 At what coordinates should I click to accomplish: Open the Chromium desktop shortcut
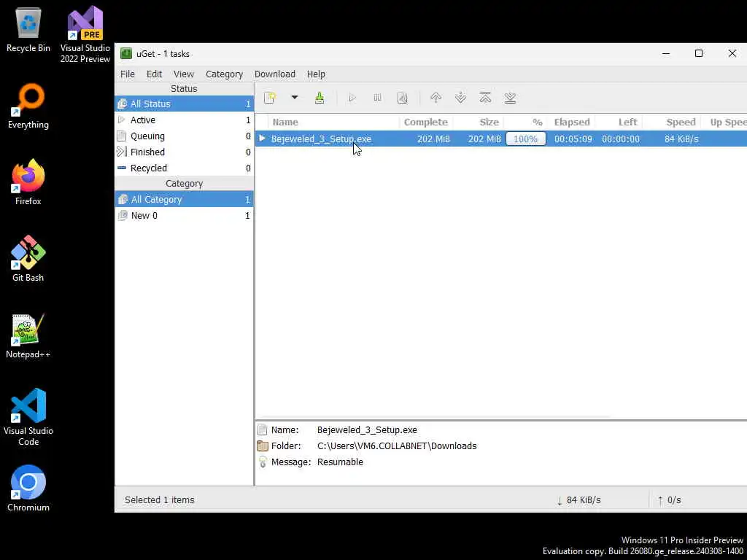tap(28, 489)
